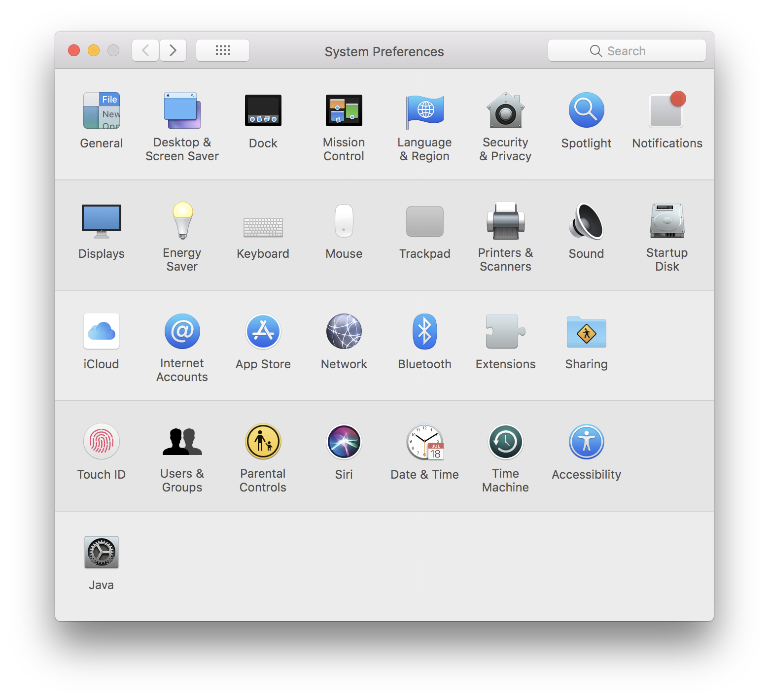Close the System Preferences window
The image size is (769, 700).
[74, 50]
